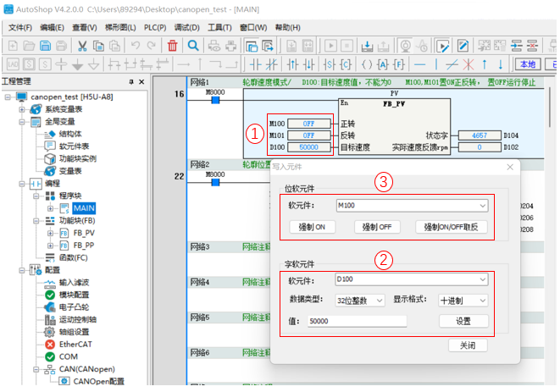The height and width of the screenshot is (392, 560).
Task: Open the 调试(D) menu
Action: point(186,27)
